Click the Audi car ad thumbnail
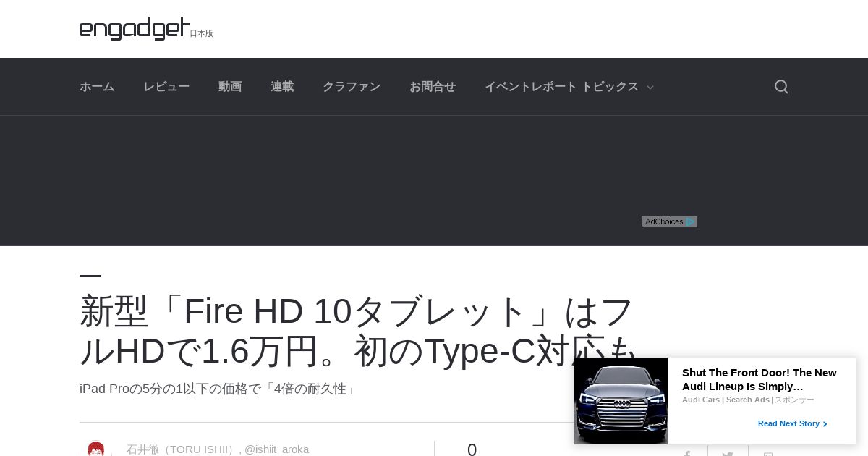Screen dimensions: 868x456 tap(621, 401)
